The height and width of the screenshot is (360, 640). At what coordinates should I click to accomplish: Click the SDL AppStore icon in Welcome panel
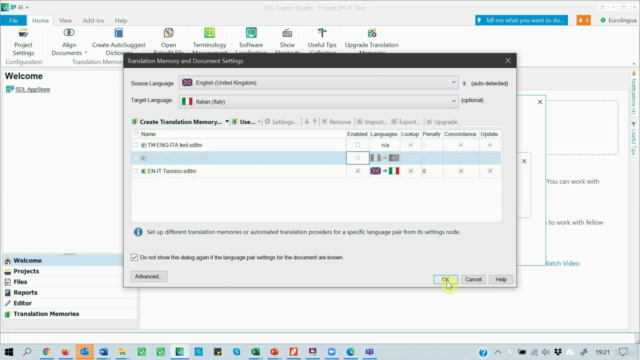(9, 89)
